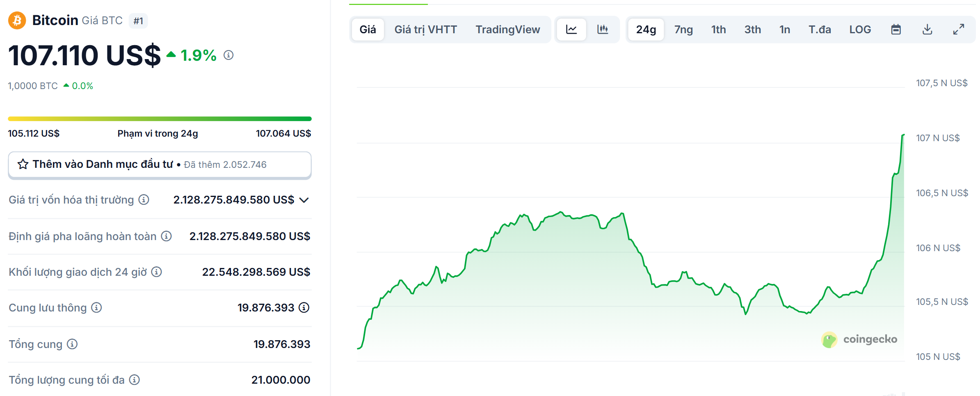Click the Giá BTC label
This screenshot has width=980, height=396.
pyautogui.click(x=102, y=21)
